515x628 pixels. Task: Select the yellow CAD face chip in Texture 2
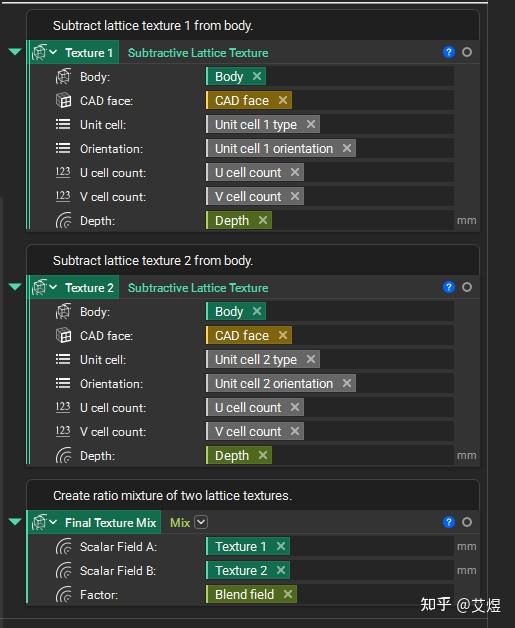pos(249,335)
